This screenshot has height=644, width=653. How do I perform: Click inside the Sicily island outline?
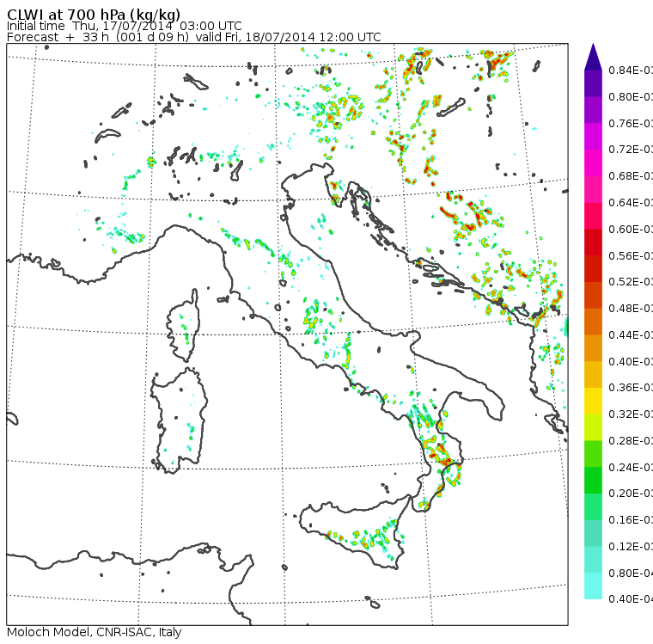coord(354,531)
